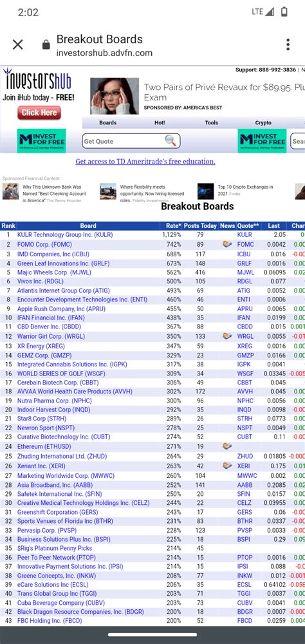Click the Ethereum news icon

click(227, 446)
